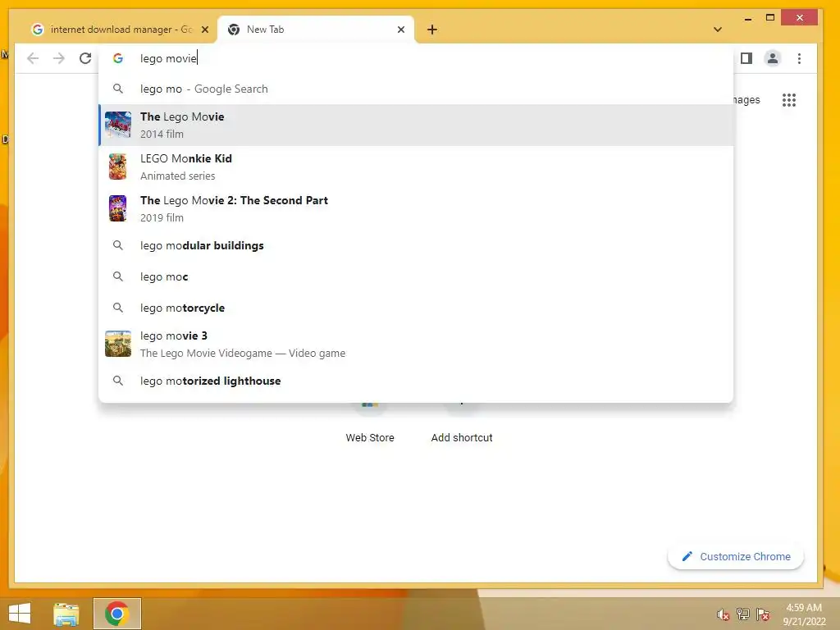
Task: Choose 'lego mo - Google Search' suggestion
Action: 416,89
